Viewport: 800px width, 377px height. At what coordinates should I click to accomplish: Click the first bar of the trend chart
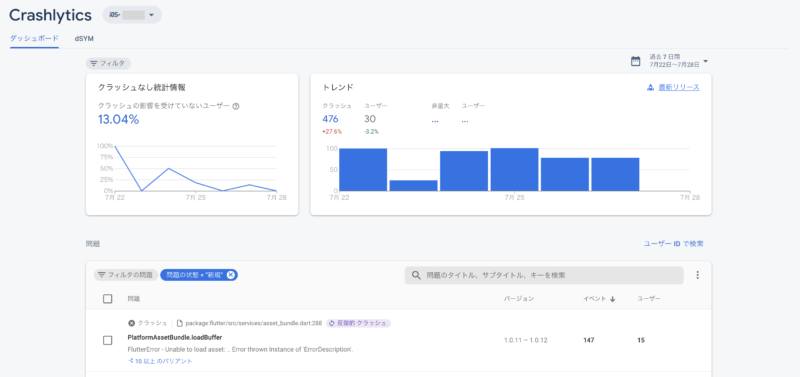tap(363, 169)
